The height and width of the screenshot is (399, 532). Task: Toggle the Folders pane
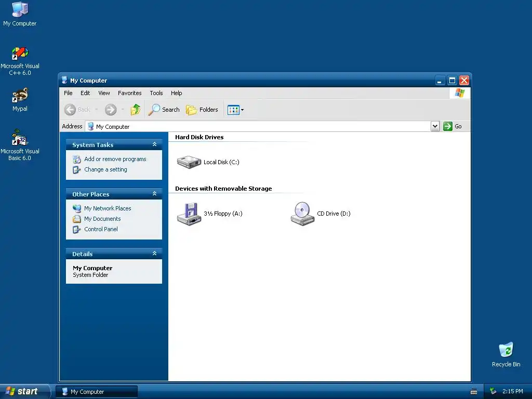tap(202, 110)
